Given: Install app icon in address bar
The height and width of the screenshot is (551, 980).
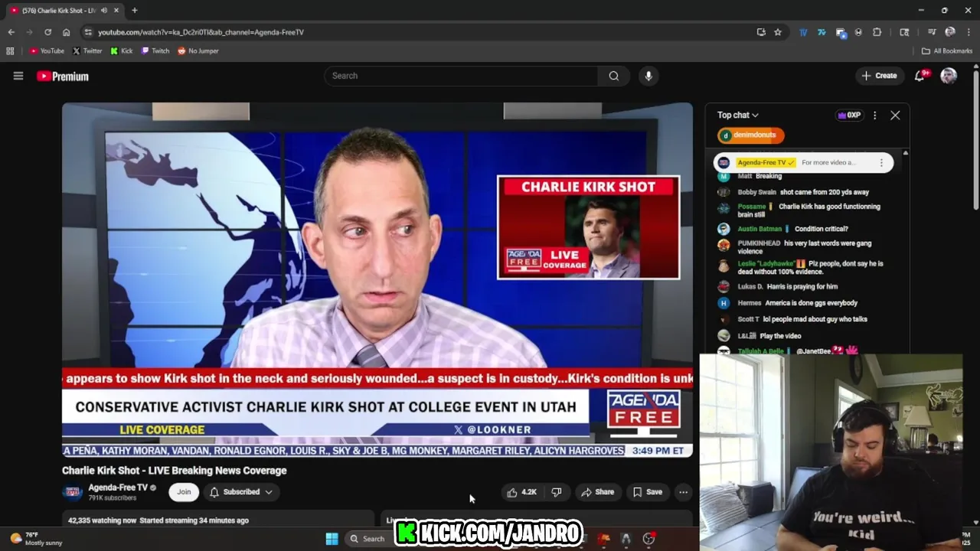Looking at the screenshot, I should (x=761, y=32).
